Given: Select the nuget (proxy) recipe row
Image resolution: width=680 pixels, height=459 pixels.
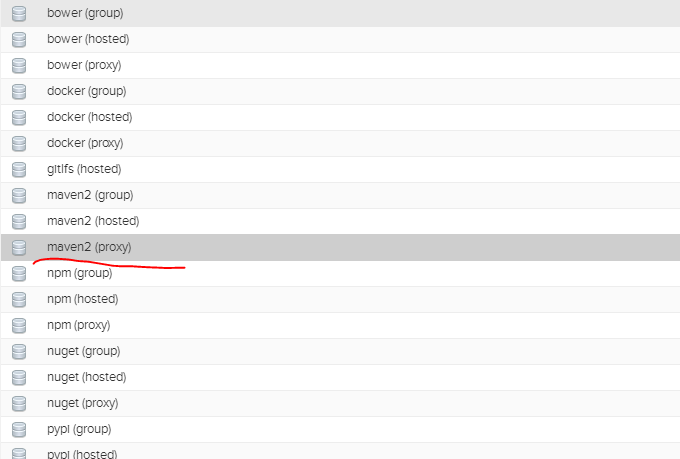Looking at the screenshot, I should [340, 404].
